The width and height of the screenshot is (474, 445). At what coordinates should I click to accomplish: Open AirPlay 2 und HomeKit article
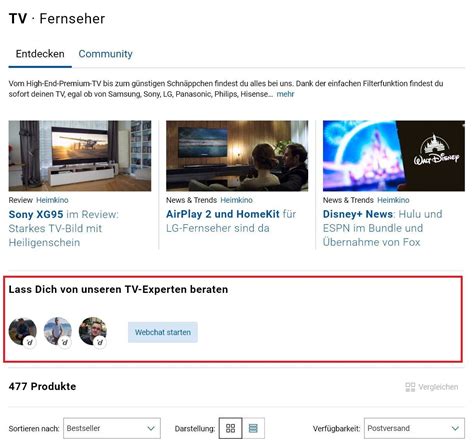(231, 221)
